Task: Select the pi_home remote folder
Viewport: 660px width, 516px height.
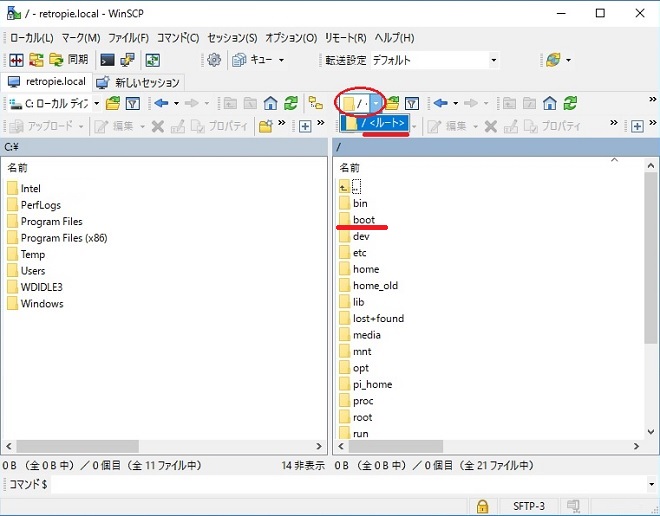Action: click(365, 384)
